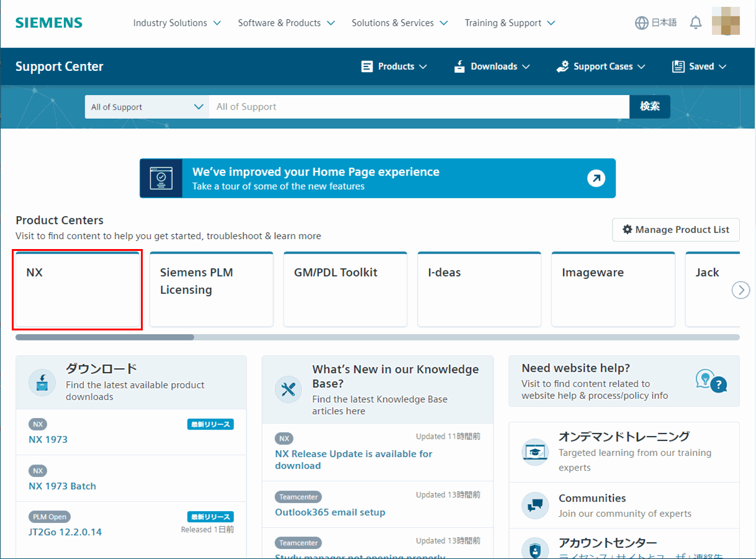The image size is (756, 559).
Task: Click the on-demand training monitor icon
Action: point(535,452)
